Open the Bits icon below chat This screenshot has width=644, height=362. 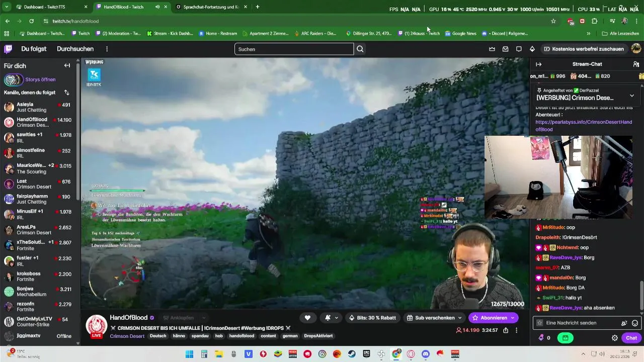(541, 338)
